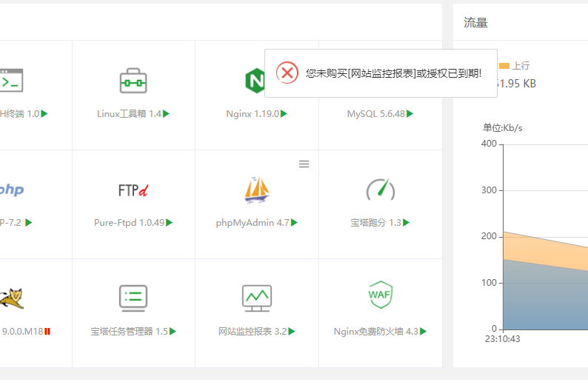Toggle Pure-Ftpd 1.0.49 status arrow
This screenshot has width=588, height=385.
[169, 223]
